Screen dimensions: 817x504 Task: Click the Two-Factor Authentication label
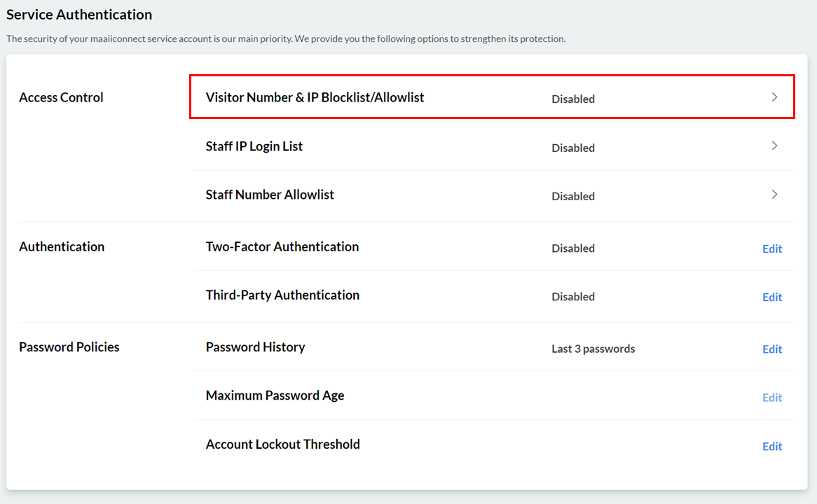(282, 246)
